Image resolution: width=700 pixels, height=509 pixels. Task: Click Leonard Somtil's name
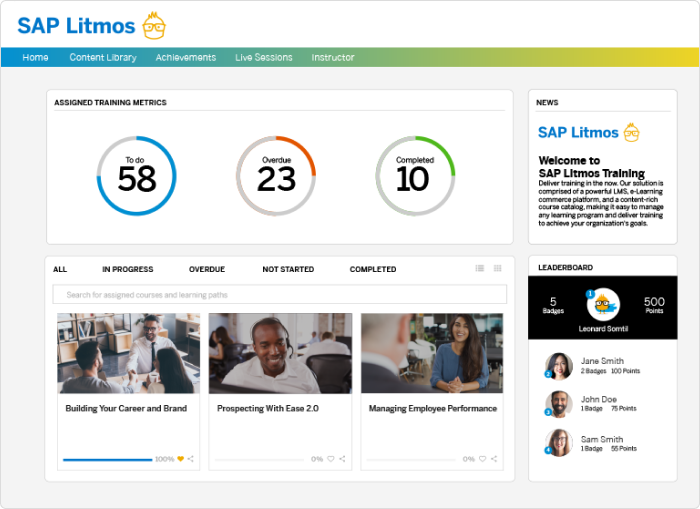603,329
